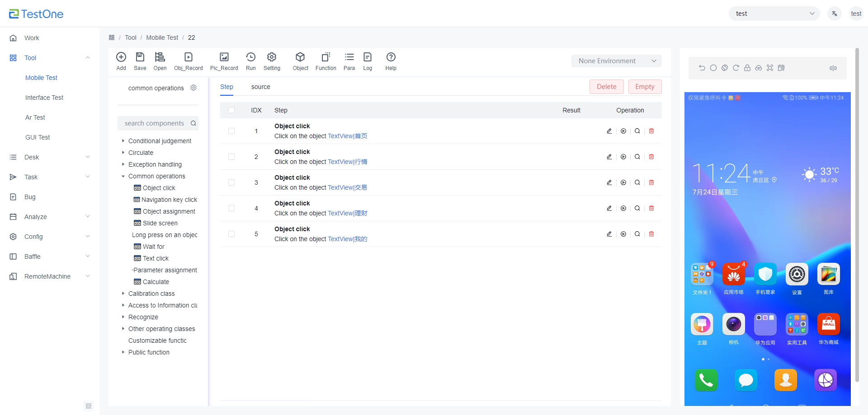Screen dimensions: 868x415
Task: Open the Object library icon
Action: coord(300,57)
